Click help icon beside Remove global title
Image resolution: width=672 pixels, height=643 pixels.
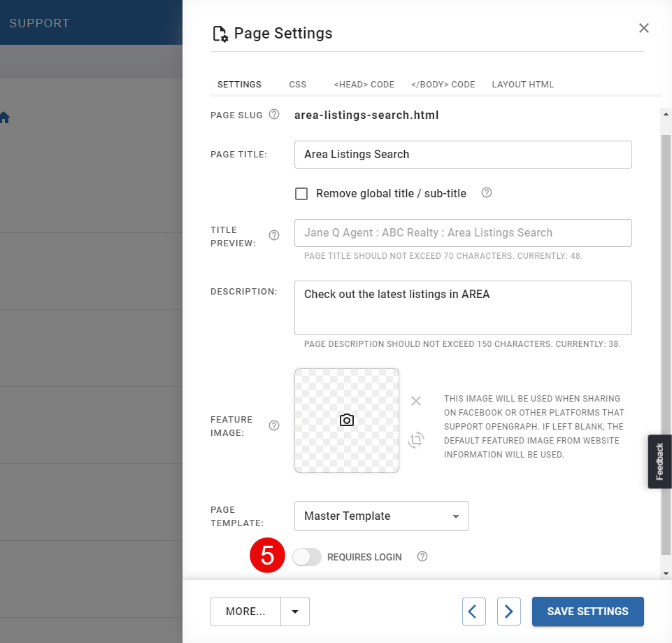pyautogui.click(x=487, y=192)
